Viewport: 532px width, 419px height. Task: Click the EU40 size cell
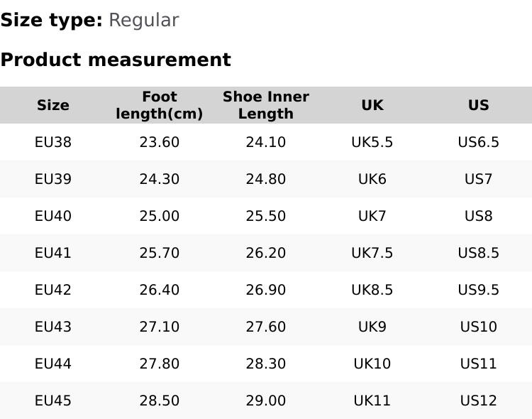pyautogui.click(x=53, y=216)
